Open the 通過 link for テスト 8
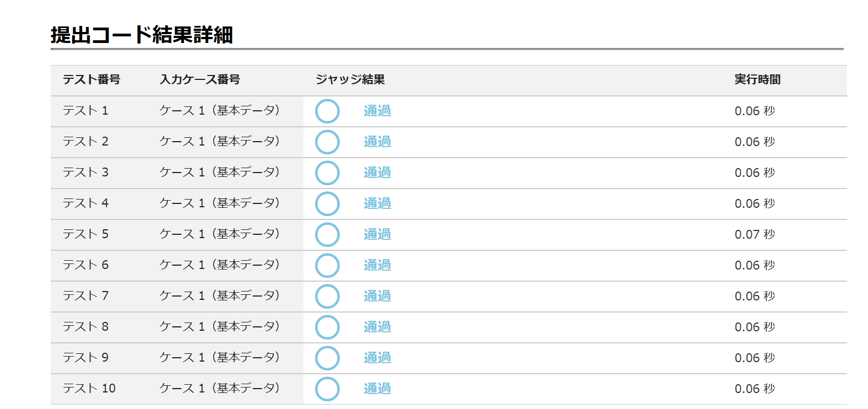This screenshot has height=409, width=868. coord(377,327)
